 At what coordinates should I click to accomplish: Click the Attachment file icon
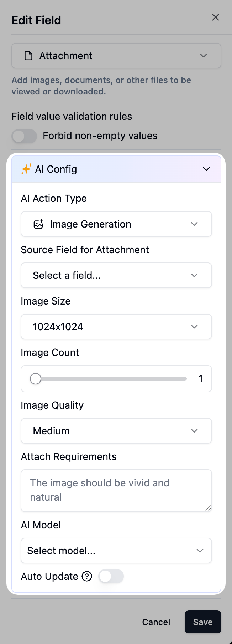[x=28, y=56]
